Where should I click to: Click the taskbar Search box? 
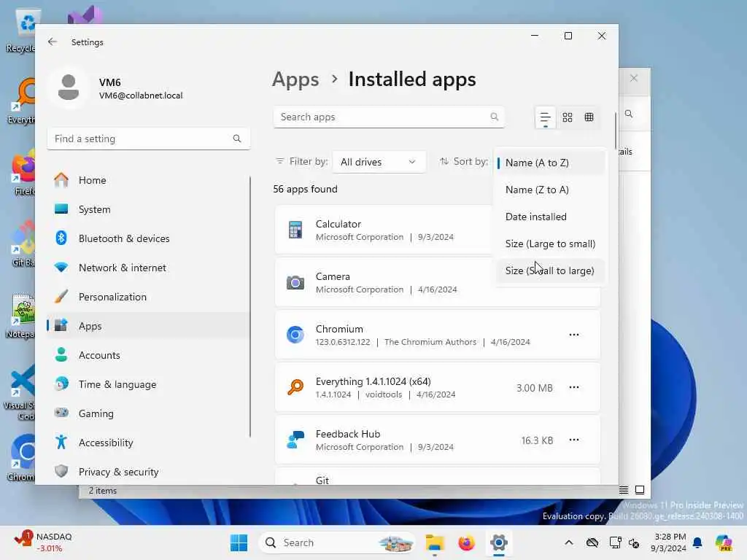pyautogui.click(x=337, y=542)
